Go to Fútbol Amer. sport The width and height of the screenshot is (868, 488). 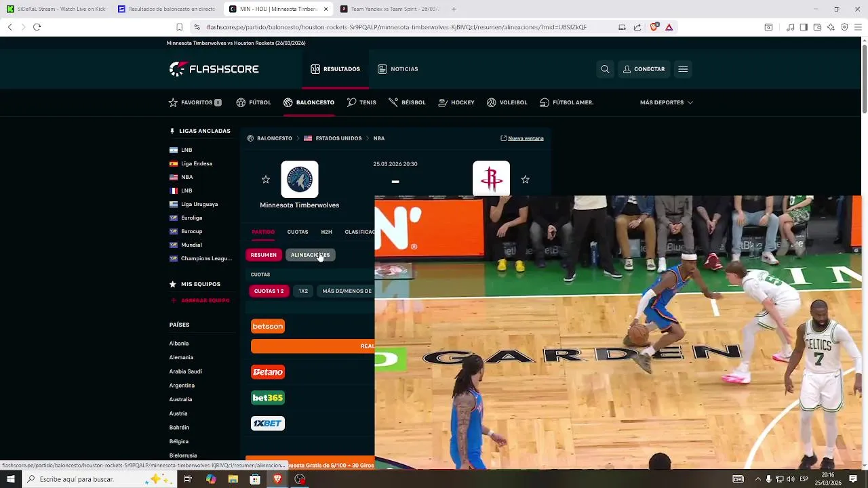567,102
